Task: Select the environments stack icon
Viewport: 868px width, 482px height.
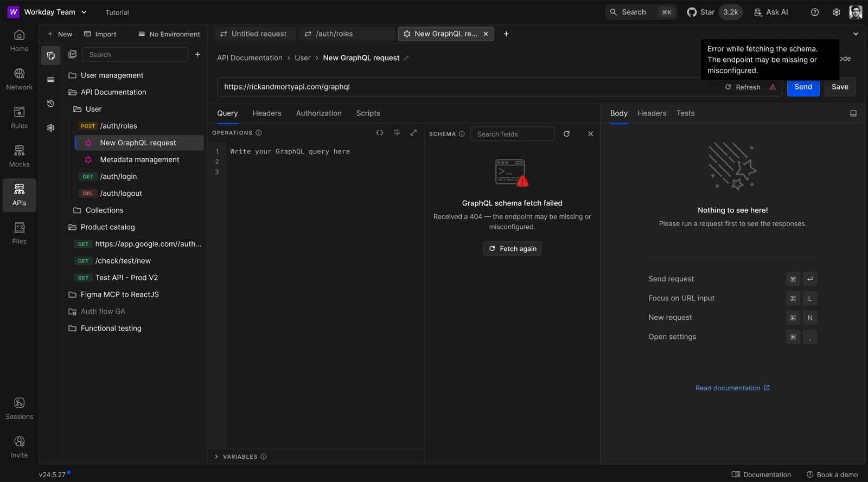Action: [x=50, y=80]
